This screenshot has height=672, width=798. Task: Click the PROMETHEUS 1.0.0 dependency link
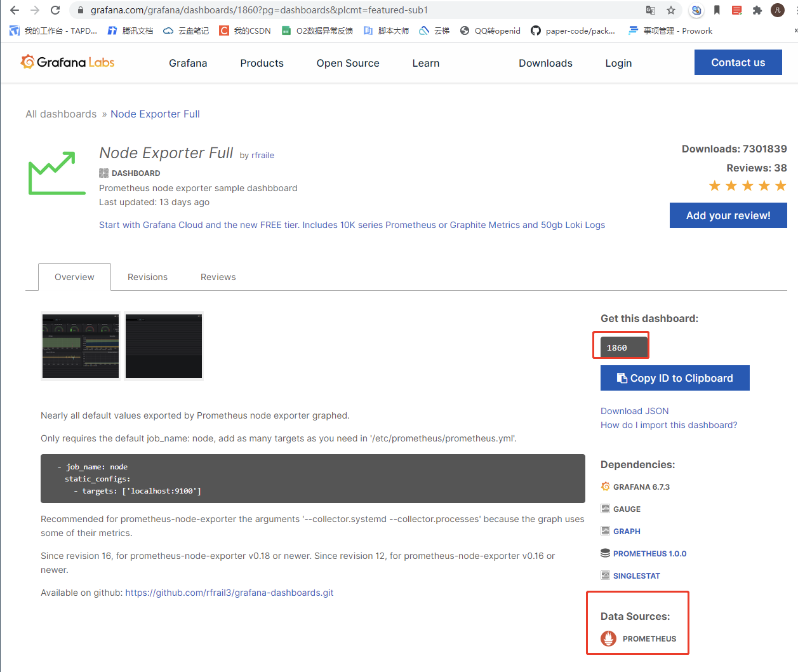pyautogui.click(x=650, y=553)
